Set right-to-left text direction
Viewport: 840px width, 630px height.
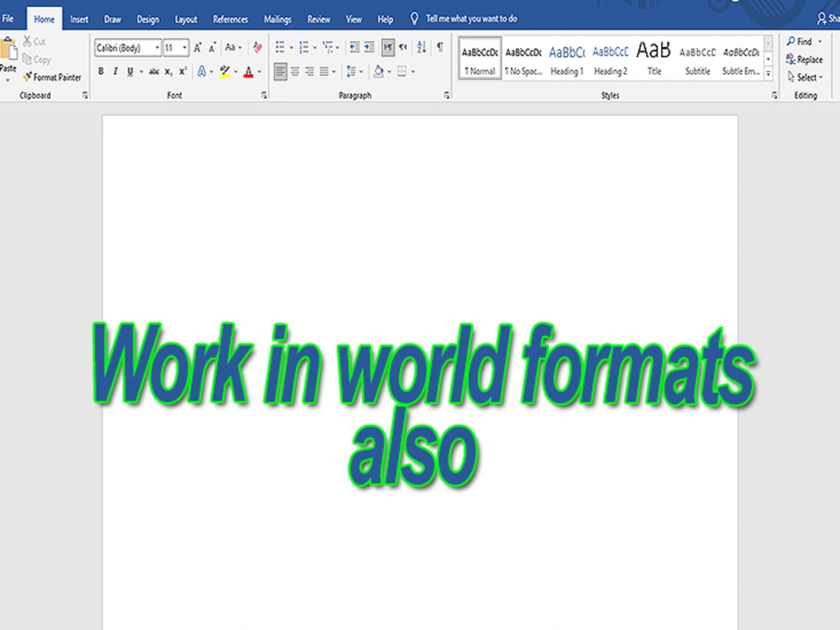tap(403, 47)
